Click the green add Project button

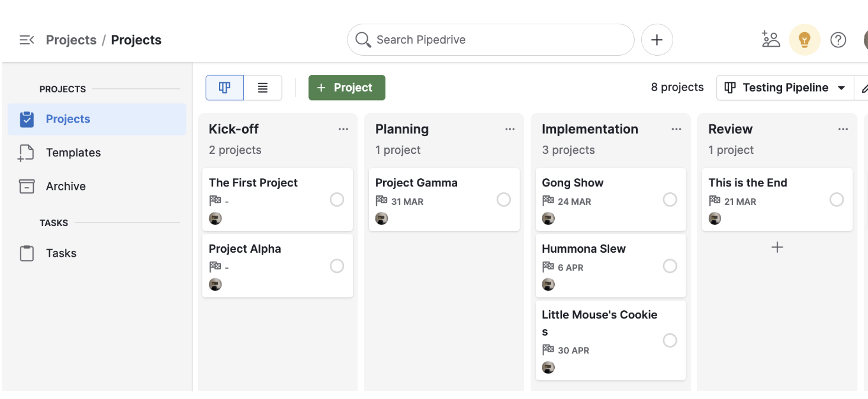click(346, 88)
